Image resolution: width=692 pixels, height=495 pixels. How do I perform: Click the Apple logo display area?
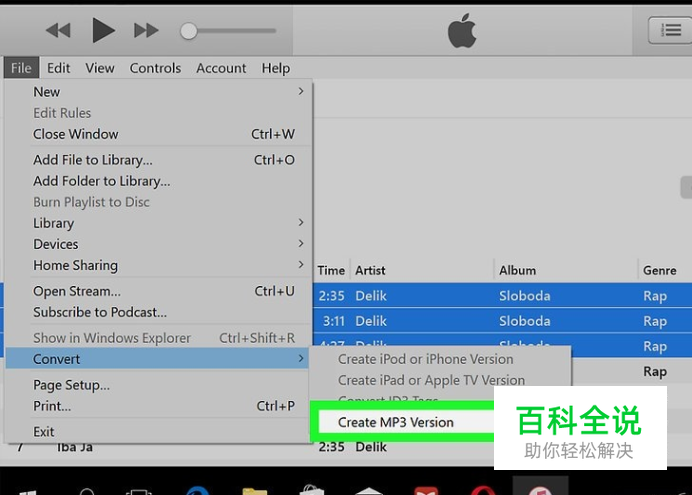coord(462,30)
